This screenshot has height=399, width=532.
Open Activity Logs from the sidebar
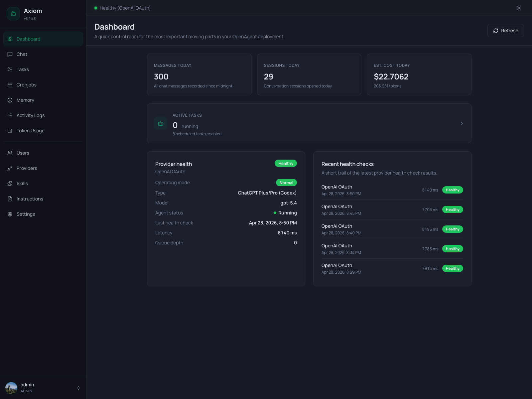coord(30,115)
